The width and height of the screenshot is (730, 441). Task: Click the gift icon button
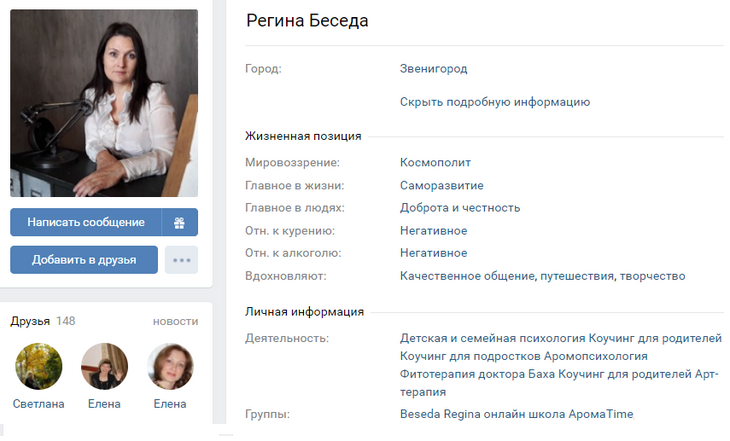point(181,222)
